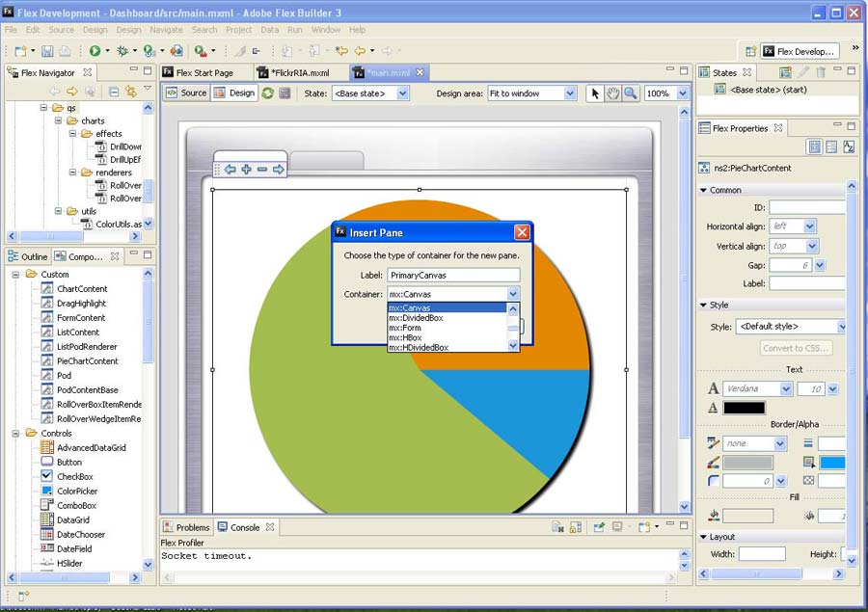868x612 pixels.
Task: Switch to the Outline tab
Action: tap(28, 256)
